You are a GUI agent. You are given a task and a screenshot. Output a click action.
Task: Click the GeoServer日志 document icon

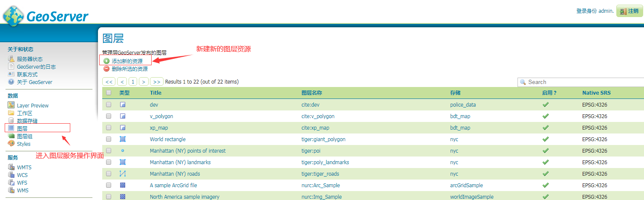pos(11,67)
